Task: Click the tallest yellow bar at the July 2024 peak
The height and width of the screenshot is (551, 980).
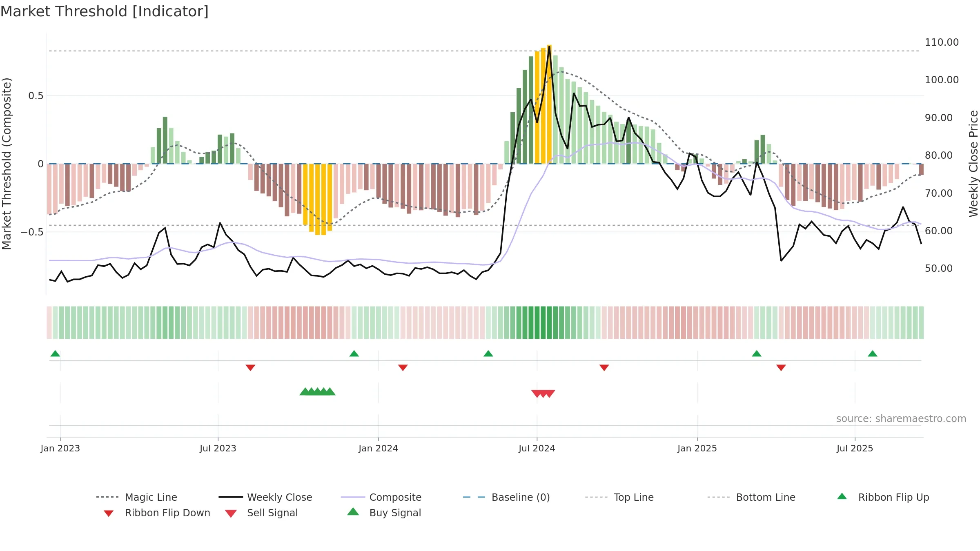Action: [549, 104]
